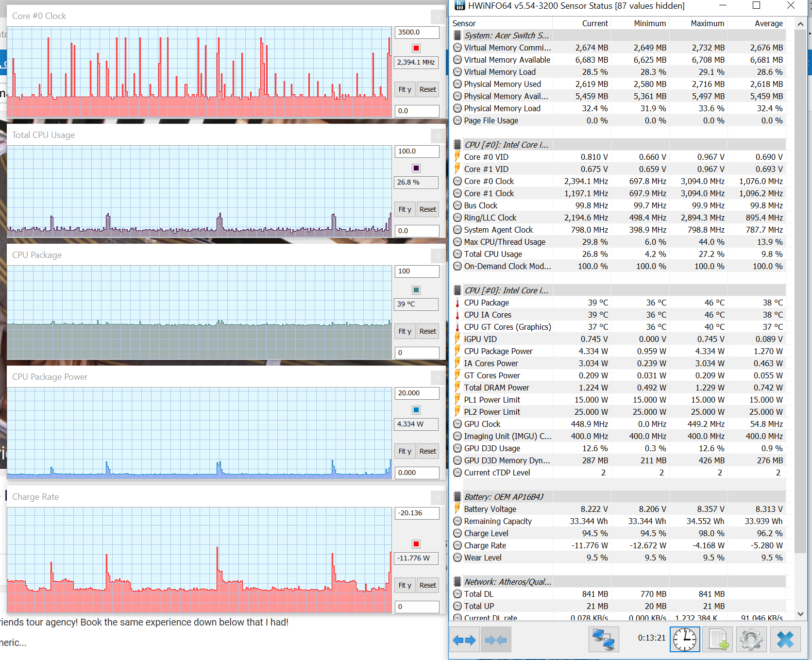The width and height of the screenshot is (812, 660).
Task: Close the Core #0 Clock graph window
Action: (438, 17)
